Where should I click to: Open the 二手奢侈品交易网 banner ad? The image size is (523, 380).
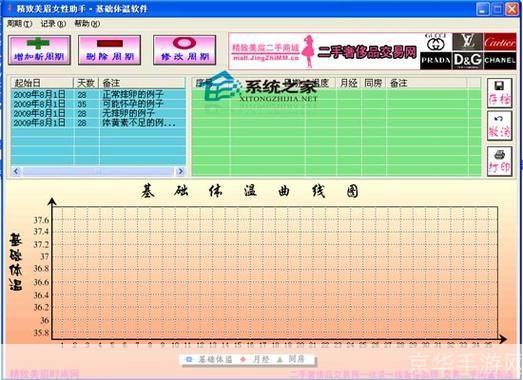[x=324, y=51]
